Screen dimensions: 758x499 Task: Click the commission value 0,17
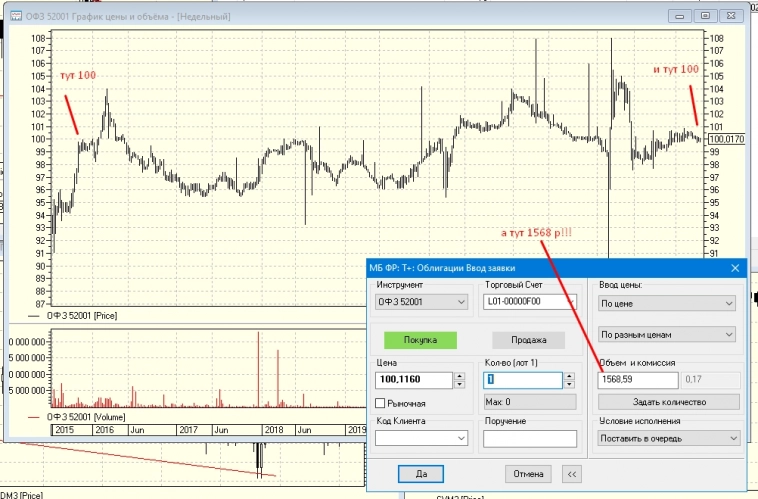[x=710, y=380]
